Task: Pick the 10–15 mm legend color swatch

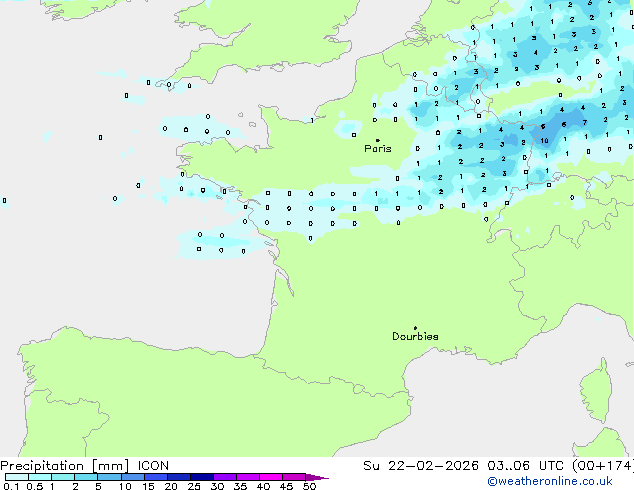Action: click(132, 477)
